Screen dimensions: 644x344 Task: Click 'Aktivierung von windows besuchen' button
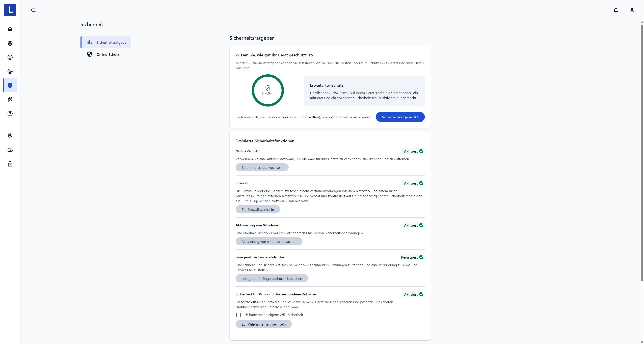(x=269, y=241)
